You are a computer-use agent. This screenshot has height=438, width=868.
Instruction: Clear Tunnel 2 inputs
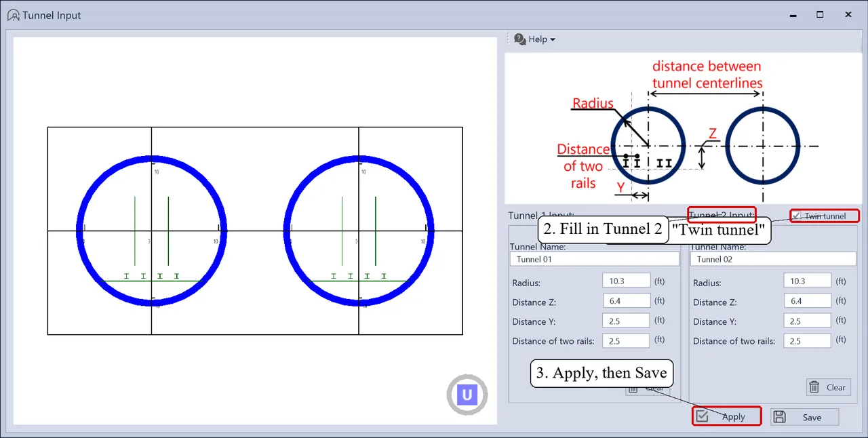click(828, 387)
